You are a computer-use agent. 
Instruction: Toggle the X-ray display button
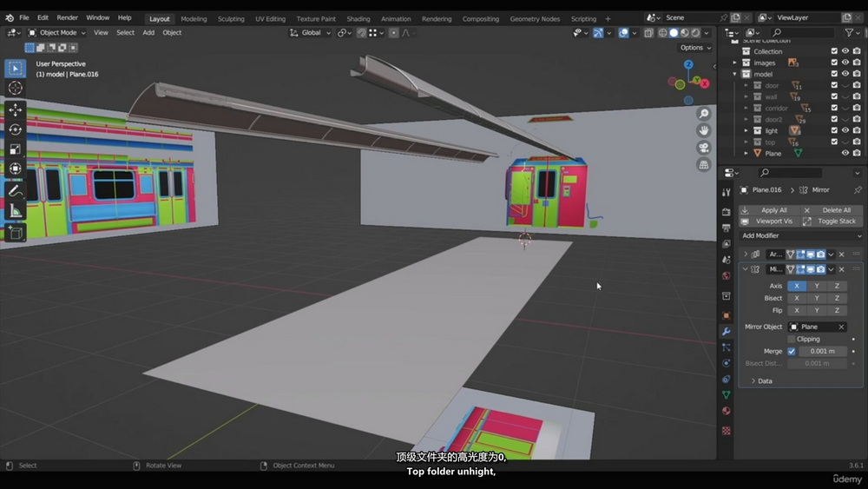click(x=648, y=33)
